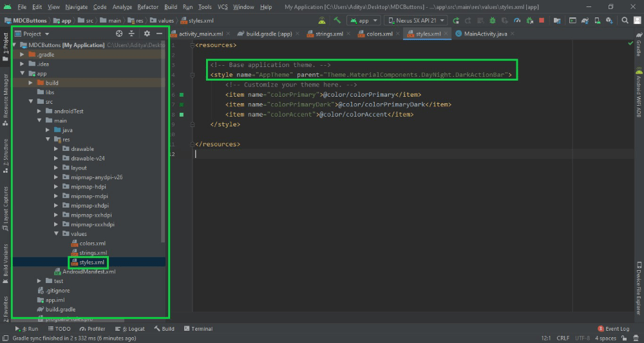
Task: Switch to the MainActivity.java tab
Action: 479,34
